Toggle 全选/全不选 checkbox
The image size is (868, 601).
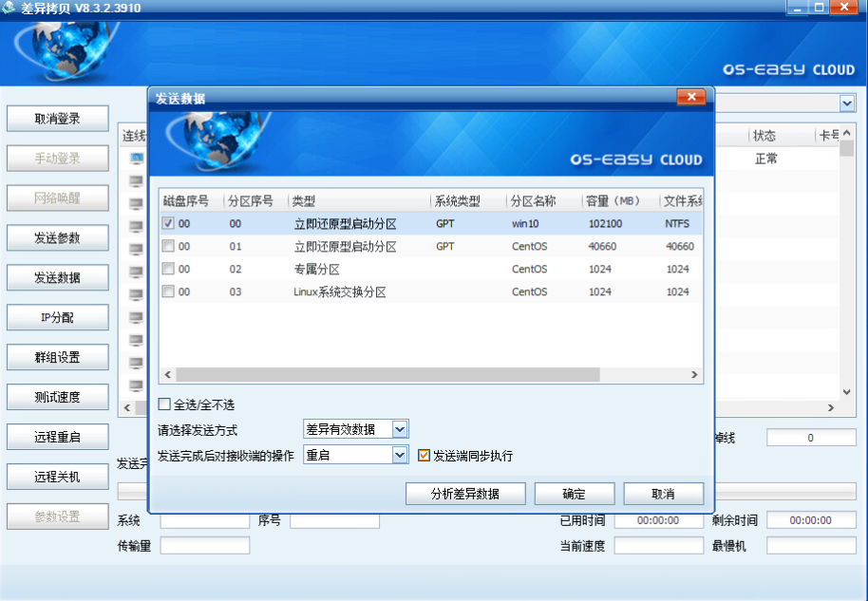tap(164, 404)
